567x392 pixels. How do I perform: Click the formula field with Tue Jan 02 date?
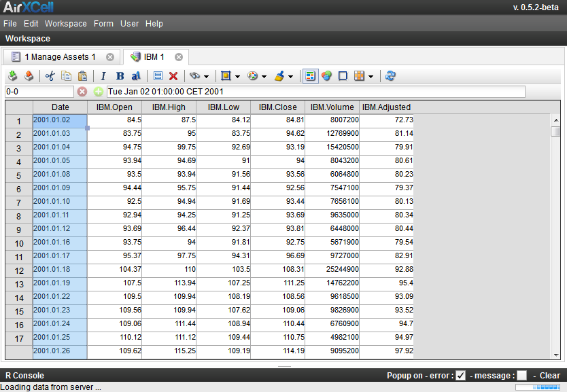[x=316, y=92]
